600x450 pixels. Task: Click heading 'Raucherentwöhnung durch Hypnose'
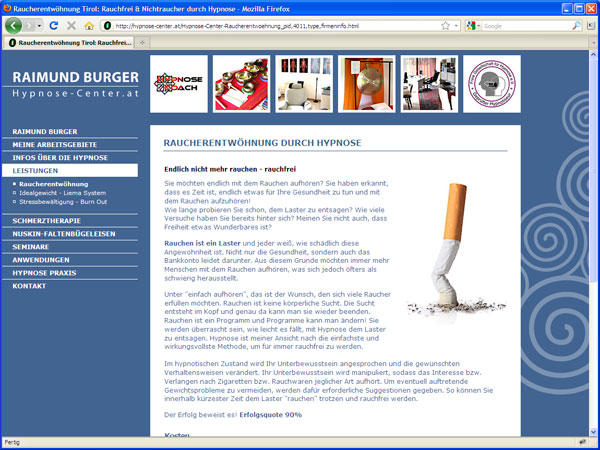coord(262,143)
